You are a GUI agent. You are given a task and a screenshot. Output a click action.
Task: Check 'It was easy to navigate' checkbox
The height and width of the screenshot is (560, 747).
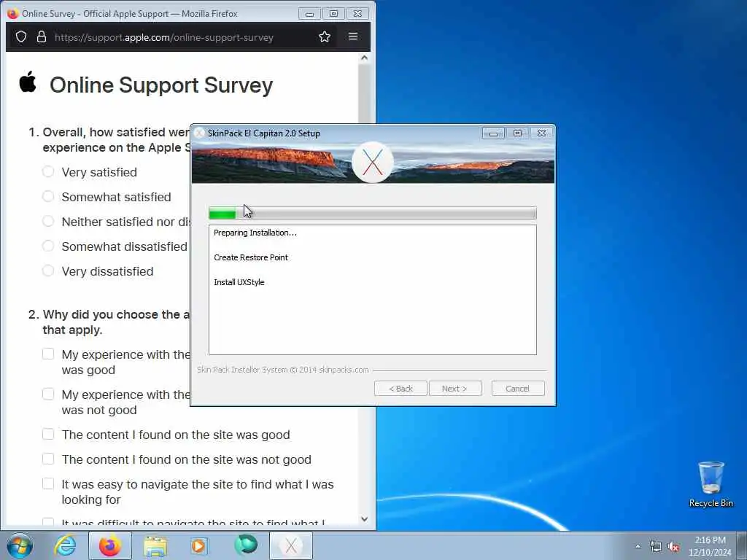point(48,483)
